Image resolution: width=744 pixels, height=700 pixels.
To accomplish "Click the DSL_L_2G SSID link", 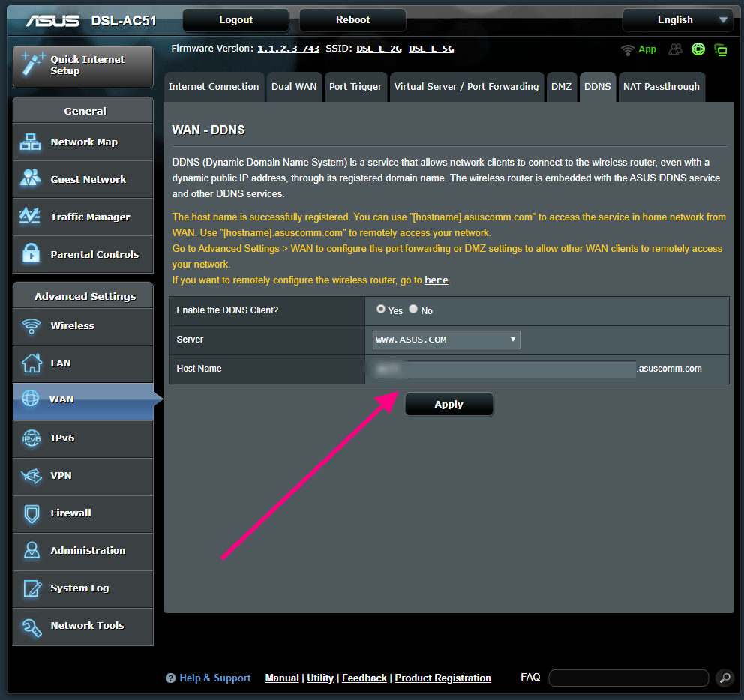I will 379,49.
